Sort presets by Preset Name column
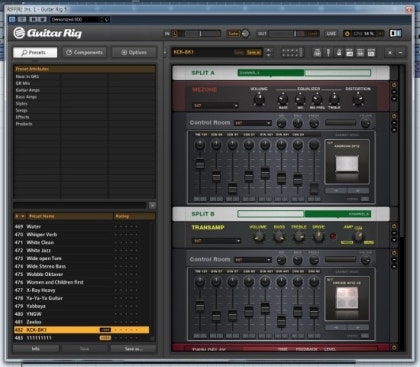This screenshot has height=367, width=420. pos(70,216)
